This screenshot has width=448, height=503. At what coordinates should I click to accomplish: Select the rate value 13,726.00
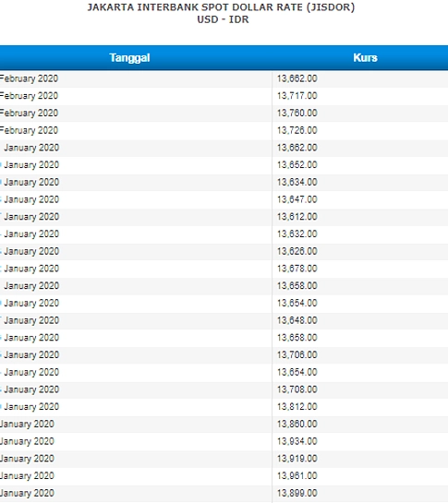click(x=297, y=130)
